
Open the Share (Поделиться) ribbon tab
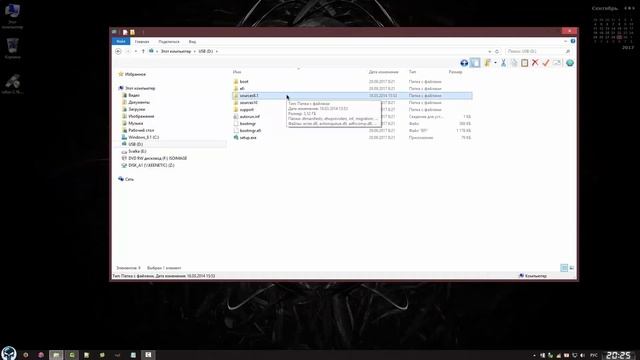169,42
